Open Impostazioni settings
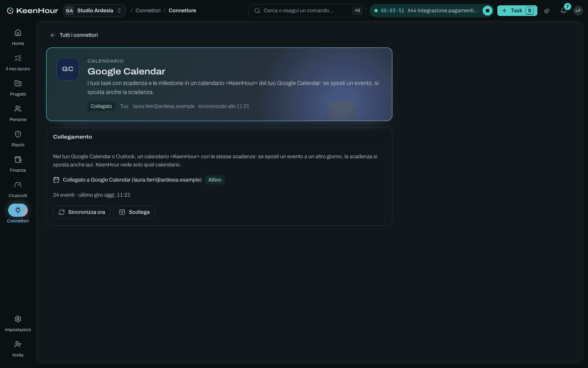Image resolution: width=588 pixels, height=368 pixels. tap(18, 323)
